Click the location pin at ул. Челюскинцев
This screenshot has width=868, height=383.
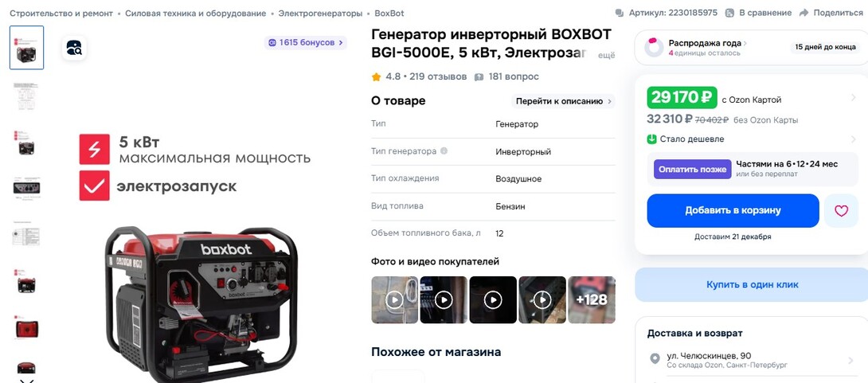pyautogui.click(x=655, y=360)
